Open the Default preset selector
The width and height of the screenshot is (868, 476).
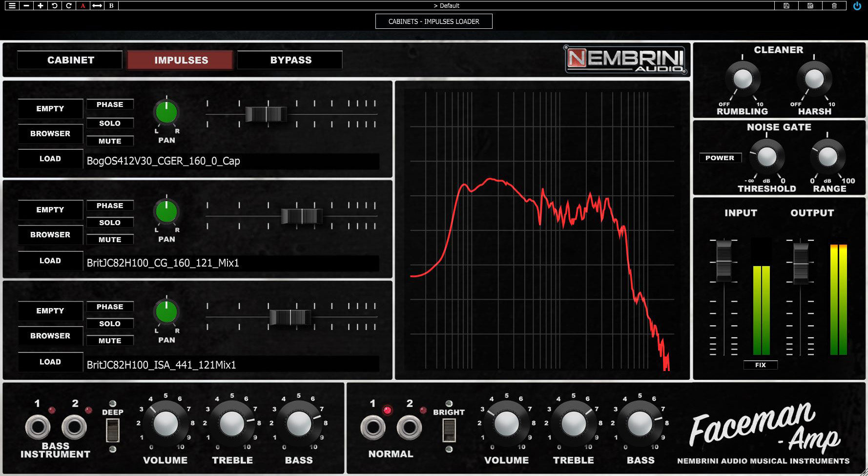[446, 6]
